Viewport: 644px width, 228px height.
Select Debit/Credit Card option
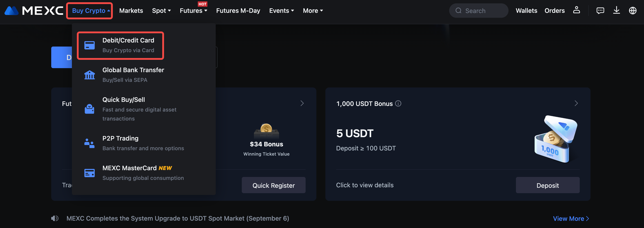pyautogui.click(x=120, y=45)
